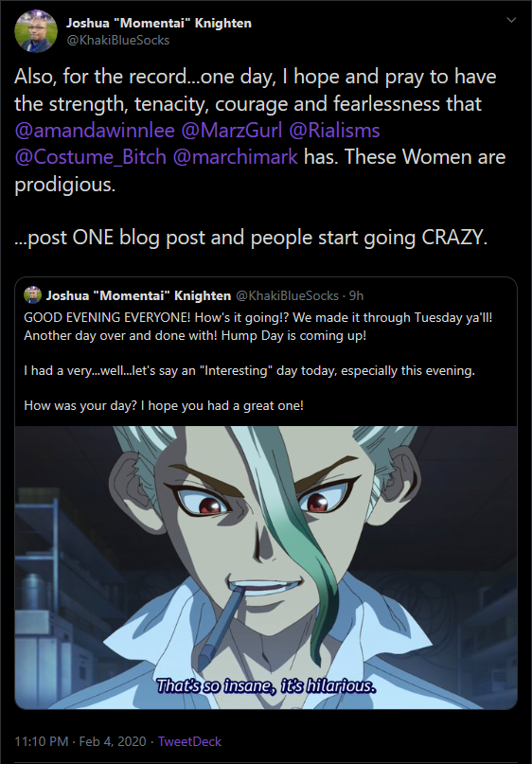This screenshot has width=532, height=764.
Task: Open the @marchimark mention
Action: [x=236, y=157]
